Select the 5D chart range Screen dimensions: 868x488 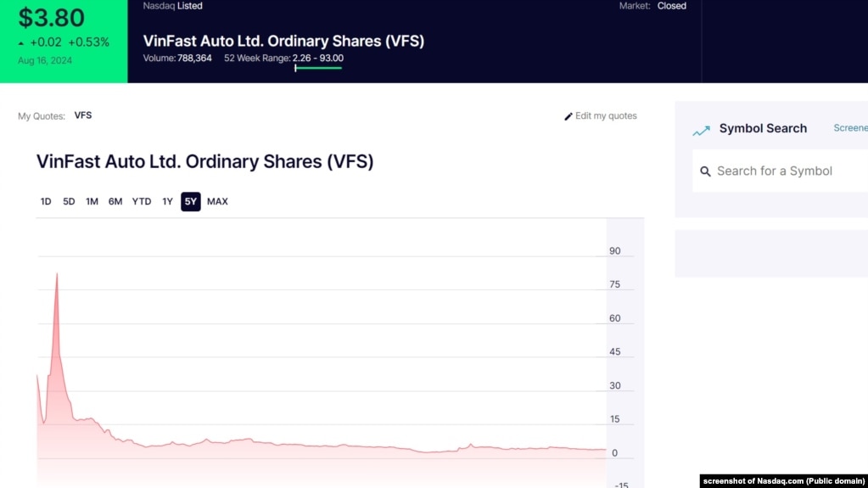(x=69, y=202)
